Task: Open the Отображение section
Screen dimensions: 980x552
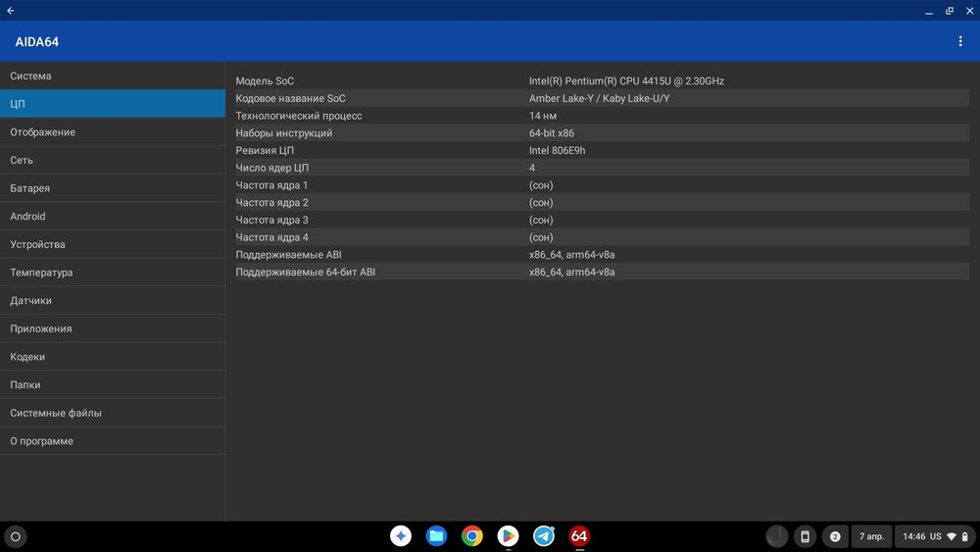Action: pos(113,132)
